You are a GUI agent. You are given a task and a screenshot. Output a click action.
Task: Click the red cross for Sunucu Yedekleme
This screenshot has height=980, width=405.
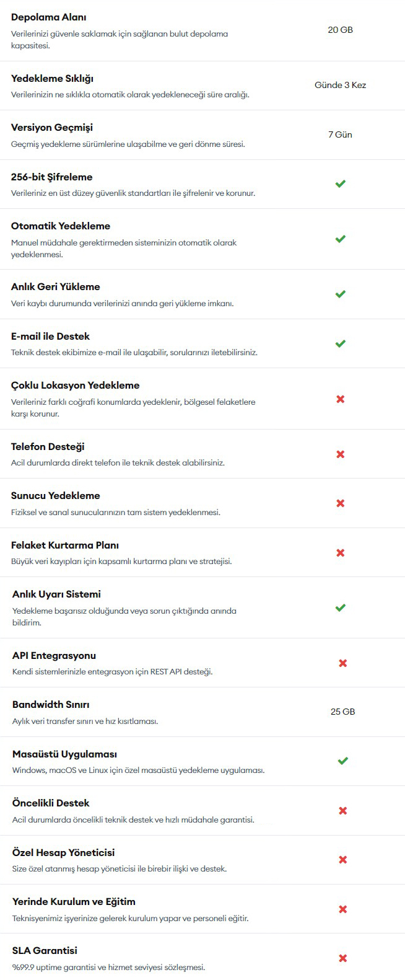[x=340, y=503]
